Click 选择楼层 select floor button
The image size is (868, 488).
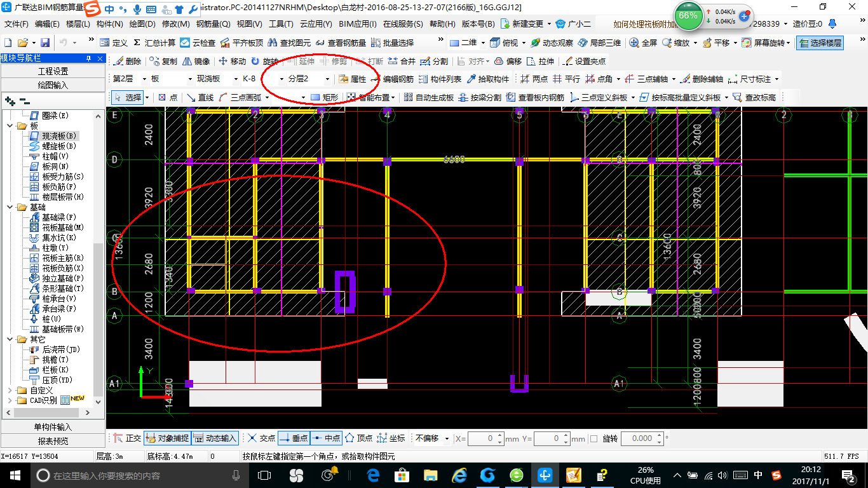(821, 43)
